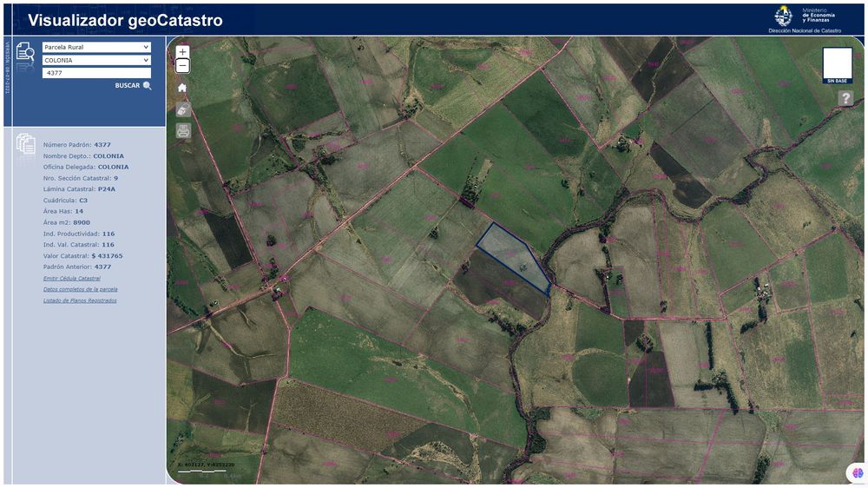Click the print map icon
868x488 pixels.
182,131
